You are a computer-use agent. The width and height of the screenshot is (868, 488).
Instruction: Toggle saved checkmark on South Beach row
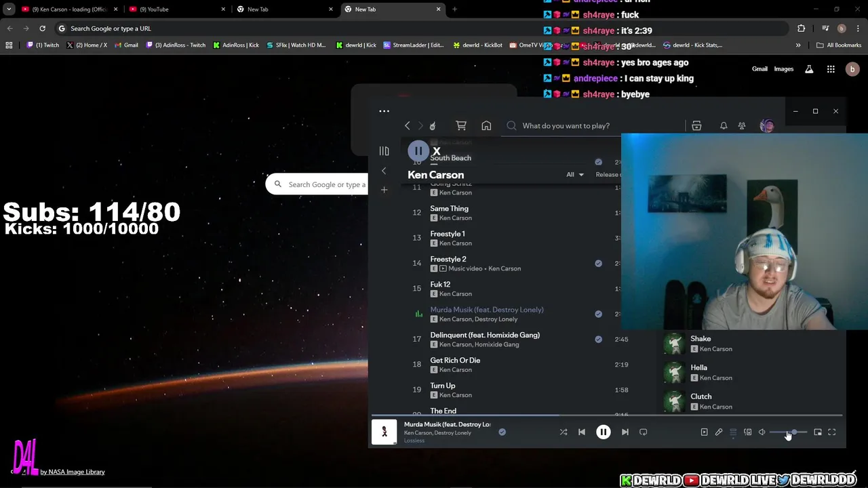(x=598, y=162)
